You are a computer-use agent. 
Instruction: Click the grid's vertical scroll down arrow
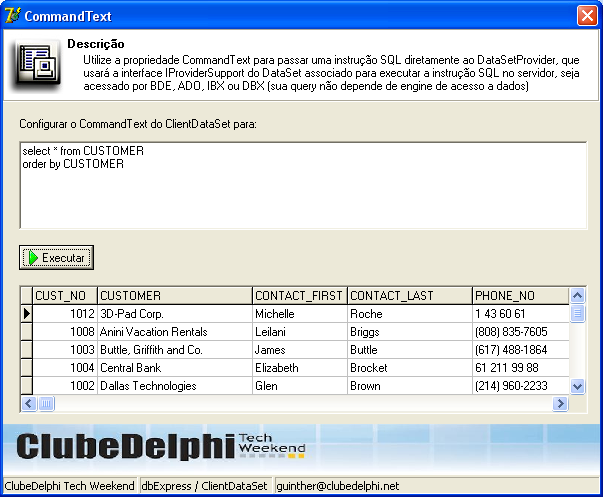[x=577, y=386]
